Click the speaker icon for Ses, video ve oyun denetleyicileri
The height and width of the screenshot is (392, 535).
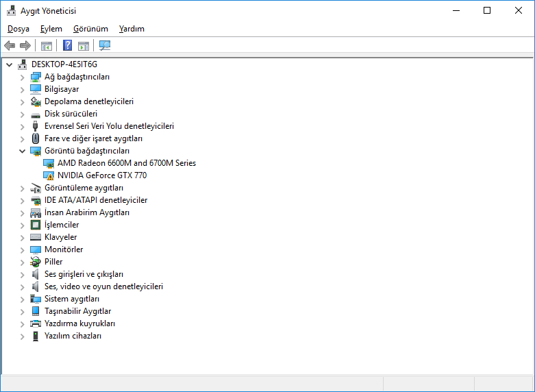click(35, 286)
